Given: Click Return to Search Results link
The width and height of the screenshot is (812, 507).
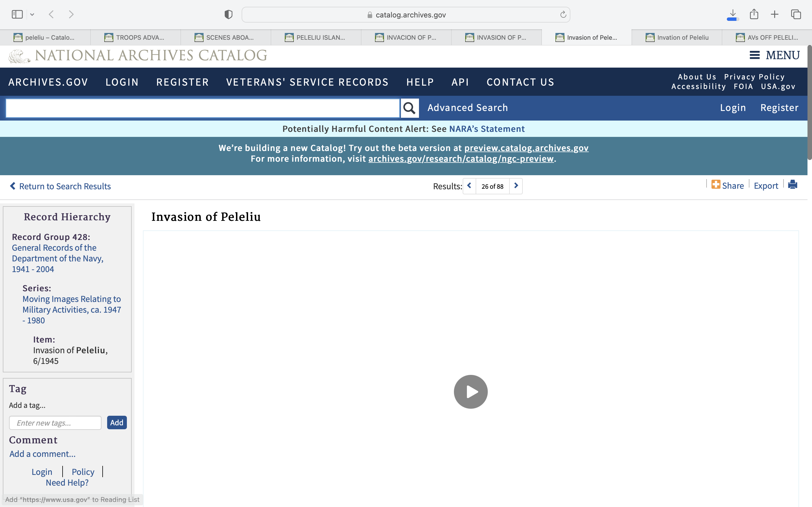Looking at the screenshot, I should [60, 186].
